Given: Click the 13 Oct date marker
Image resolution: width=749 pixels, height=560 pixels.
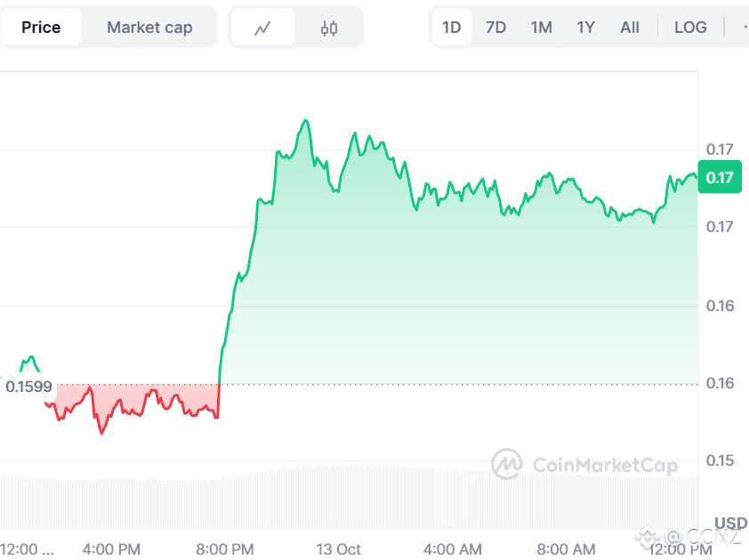Looking at the screenshot, I should pos(338,549).
